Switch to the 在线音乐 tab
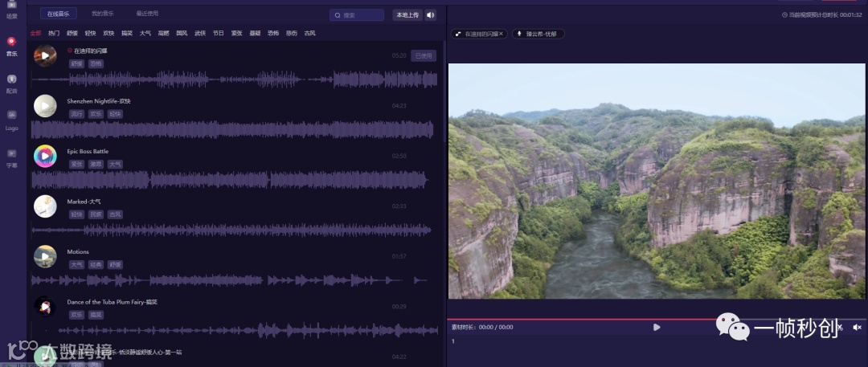Viewport: 868px width, 367px height. click(58, 14)
